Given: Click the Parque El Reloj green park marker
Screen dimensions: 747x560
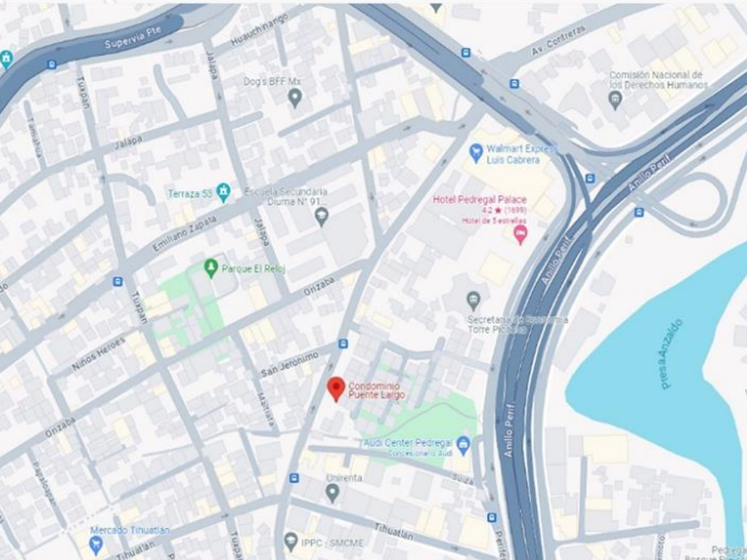Looking at the screenshot, I should pos(211,268).
